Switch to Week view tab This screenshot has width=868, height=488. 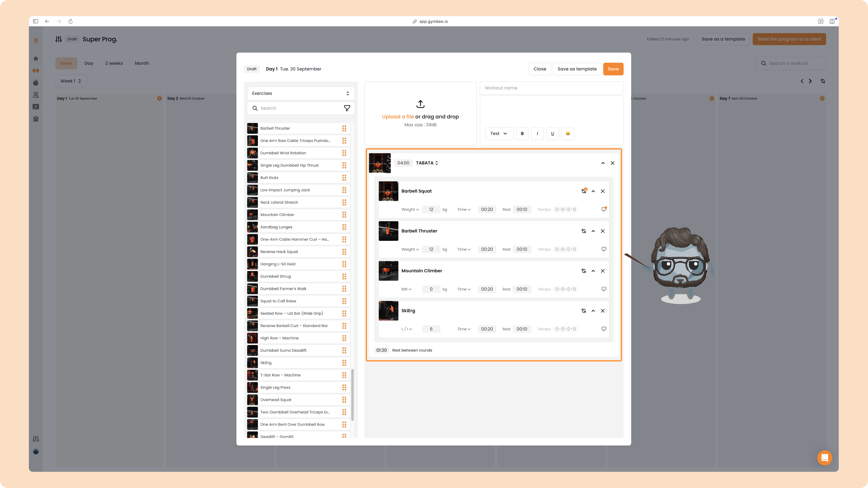click(x=66, y=63)
